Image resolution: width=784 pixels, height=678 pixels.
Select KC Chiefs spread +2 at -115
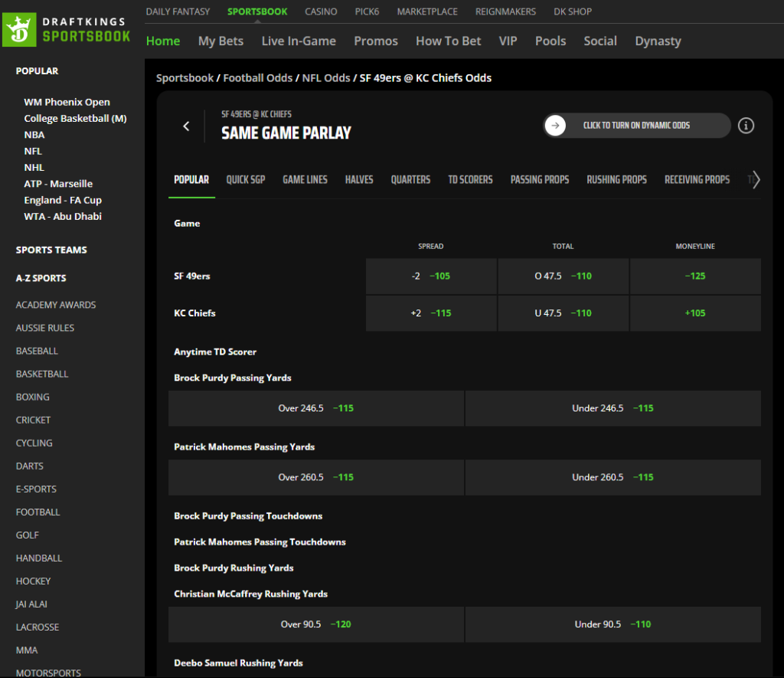(x=431, y=313)
